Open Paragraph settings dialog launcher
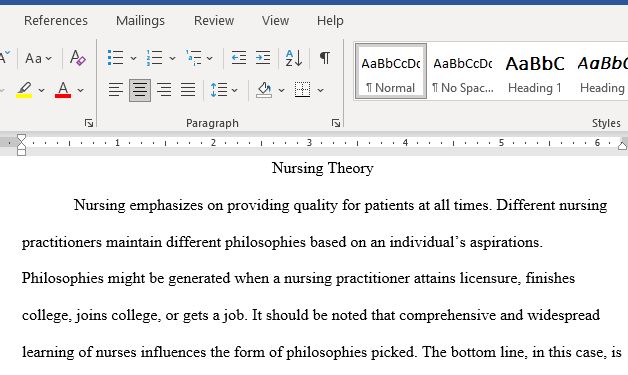The width and height of the screenshot is (628, 375). click(336, 123)
